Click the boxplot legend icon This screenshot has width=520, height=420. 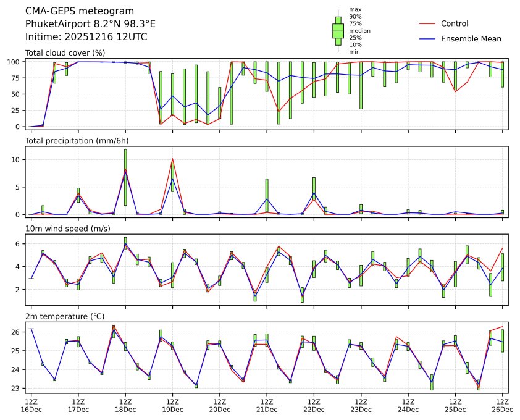click(338, 31)
